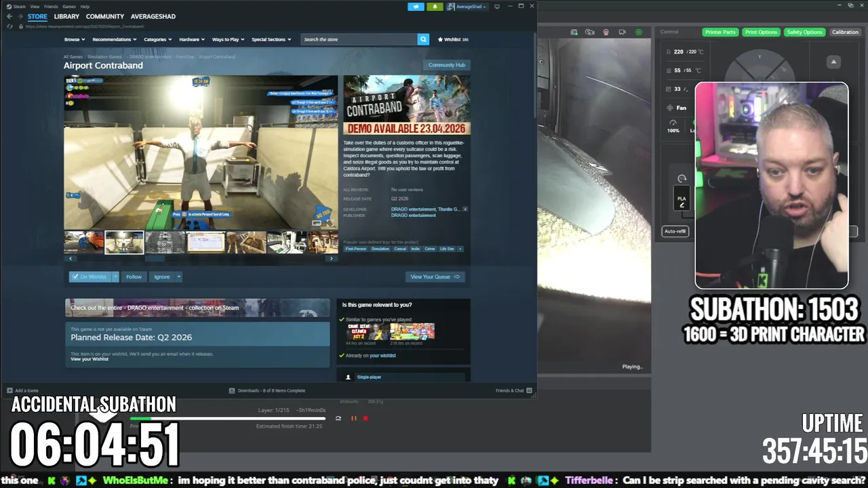Click the print progress bar
This screenshot has height=488, width=868.
click(228, 418)
